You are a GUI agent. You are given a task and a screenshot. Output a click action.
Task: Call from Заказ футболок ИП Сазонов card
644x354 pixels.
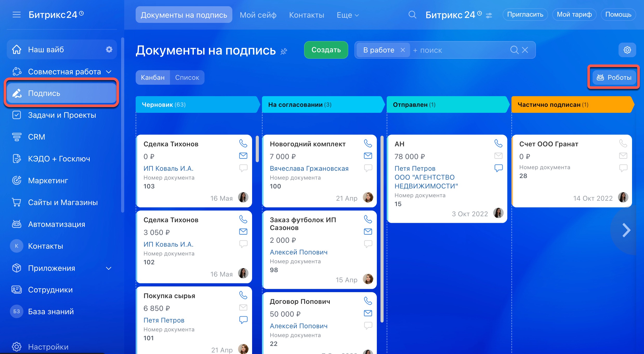tap(368, 219)
